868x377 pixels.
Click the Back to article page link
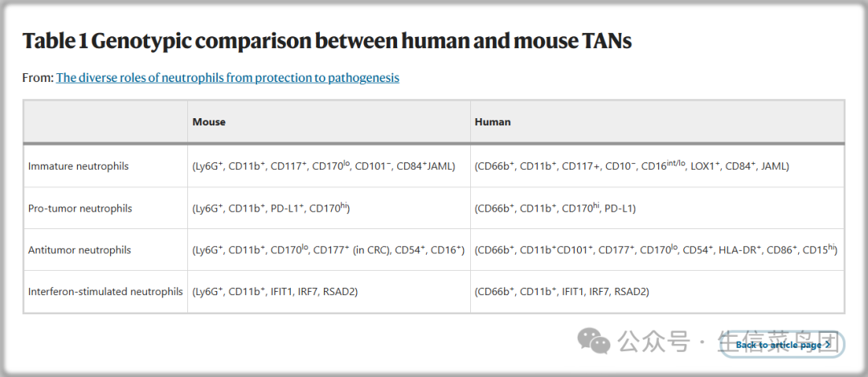[x=778, y=345]
